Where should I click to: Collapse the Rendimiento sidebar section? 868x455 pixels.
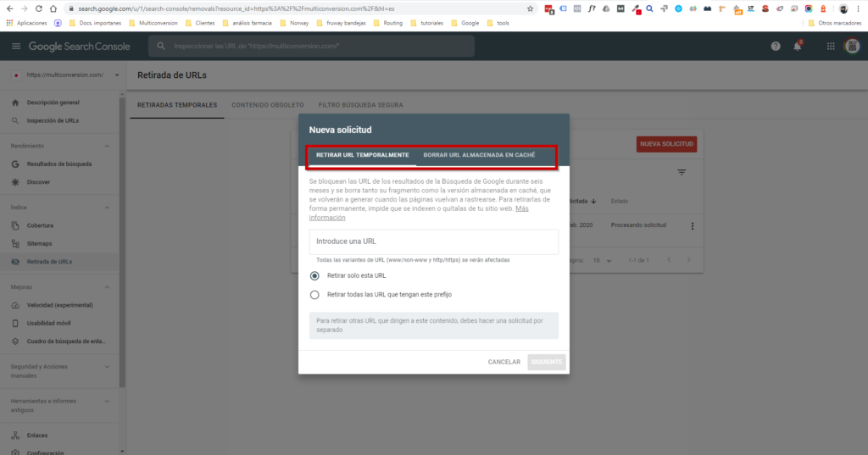(x=107, y=146)
